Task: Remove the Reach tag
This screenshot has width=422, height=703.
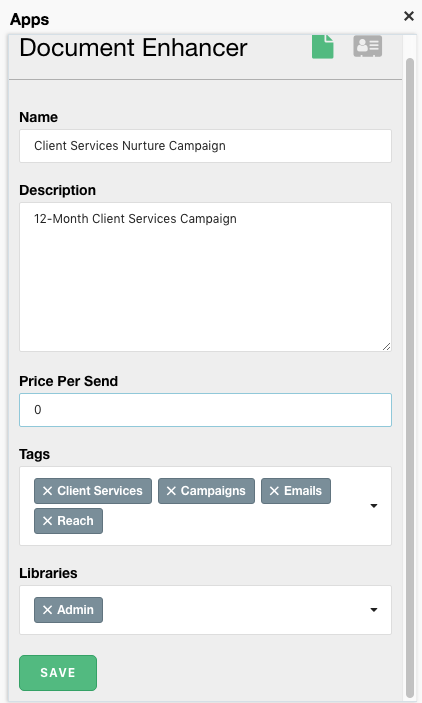Action: pos(48,521)
